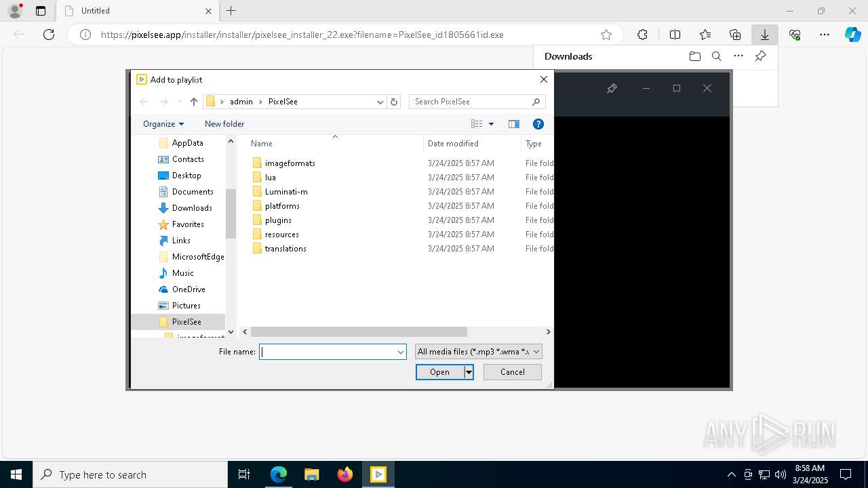Sort by Name column header
This screenshot has height=488, width=868.
pyautogui.click(x=262, y=144)
